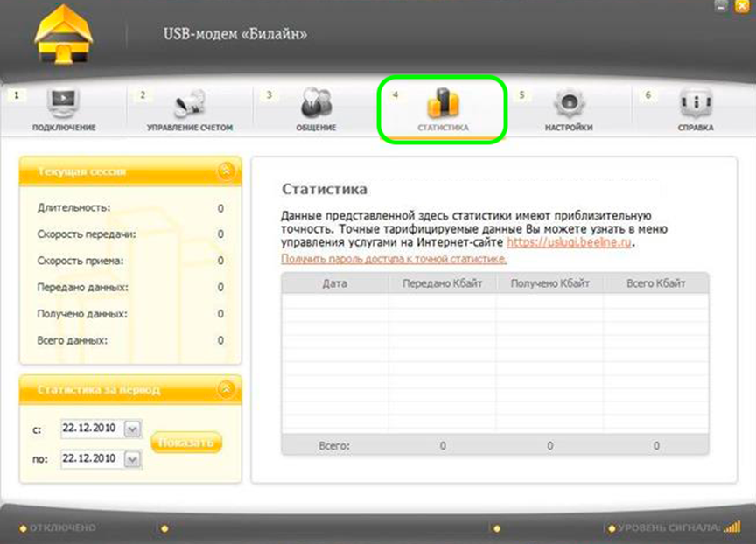Viewport: 756px width, 544px height.
Task: Open the Настройки tab
Action: pos(569,110)
